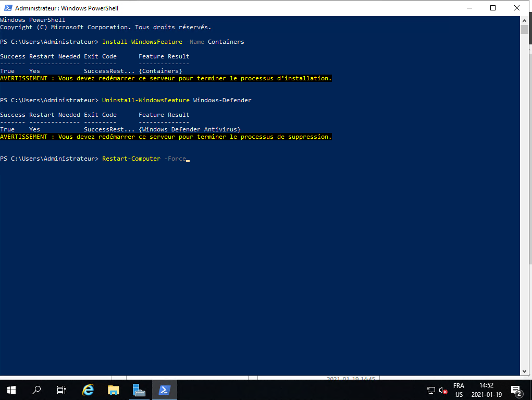The width and height of the screenshot is (532, 400).
Task: Open the notification center icon
Action: coord(516,391)
